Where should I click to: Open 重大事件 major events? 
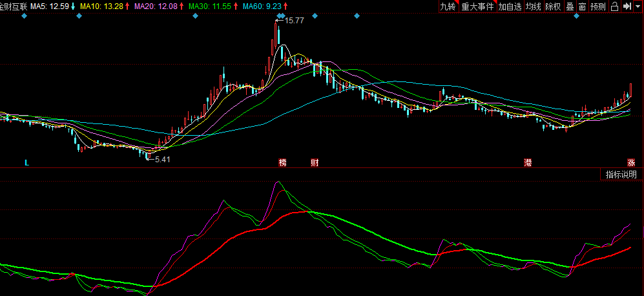click(x=477, y=6)
